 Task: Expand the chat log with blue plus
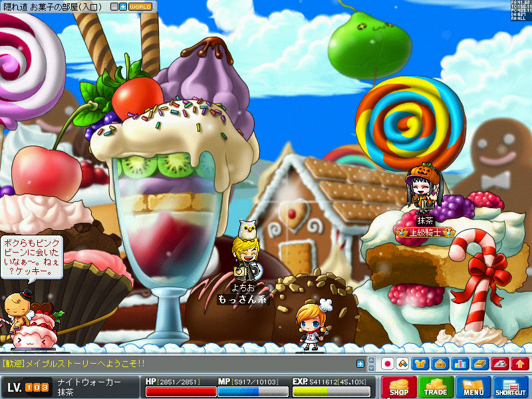click(x=360, y=364)
